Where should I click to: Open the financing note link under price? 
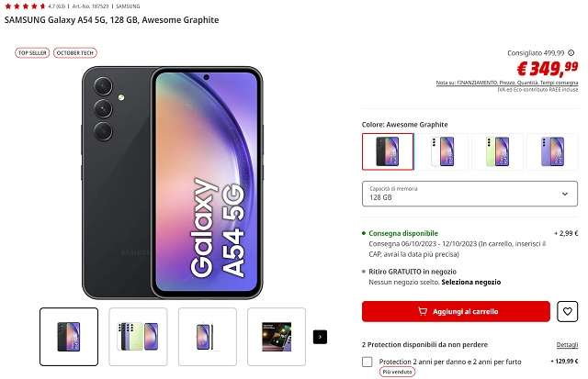pyautogui.click(x=506, y=83)
